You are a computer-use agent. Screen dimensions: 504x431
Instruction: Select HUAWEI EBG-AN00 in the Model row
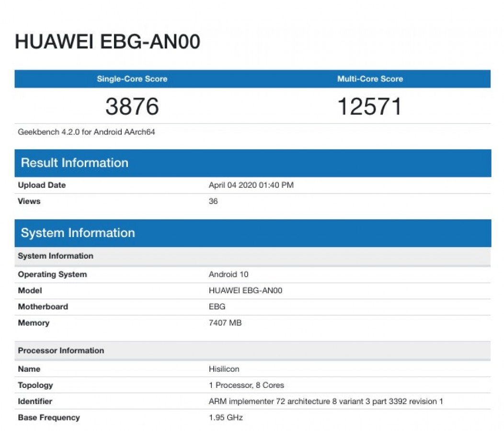click(x=246, y=291)
